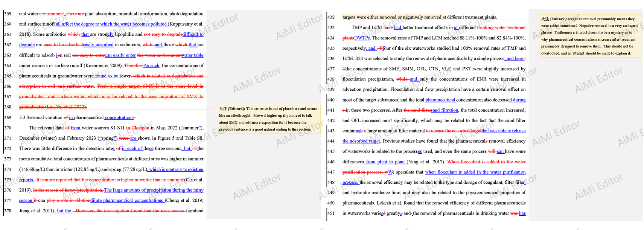The width and height of the screenshot is (644, 230).
Task: Click the inserted phrase "As such"
Action: pyautogui.click(x=151, y=65)
